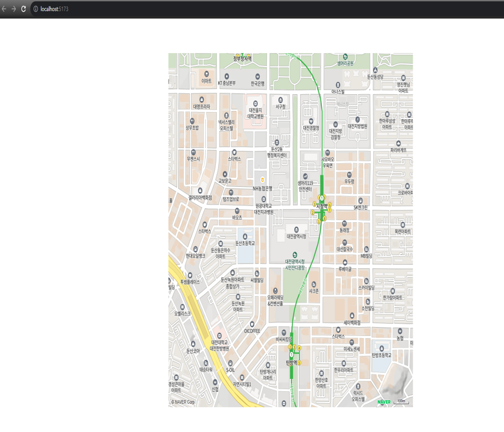Click the 교보문고 bookstore marker icon
504x432 pixels.
click(225, 174)
